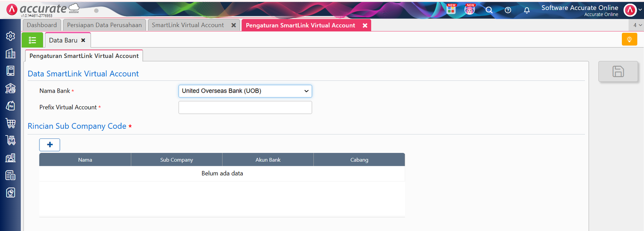Save the record with the floppy disk button

point(618,71)
